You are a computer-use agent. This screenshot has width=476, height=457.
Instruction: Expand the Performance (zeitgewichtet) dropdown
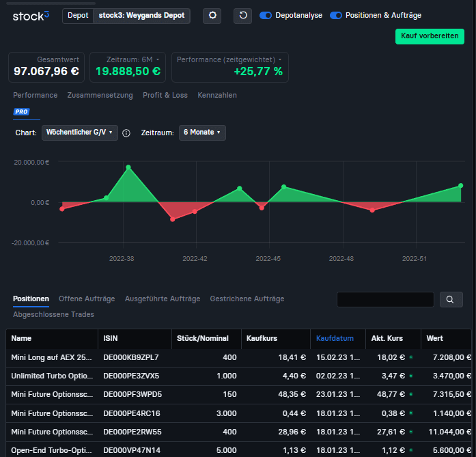[279, 59]
